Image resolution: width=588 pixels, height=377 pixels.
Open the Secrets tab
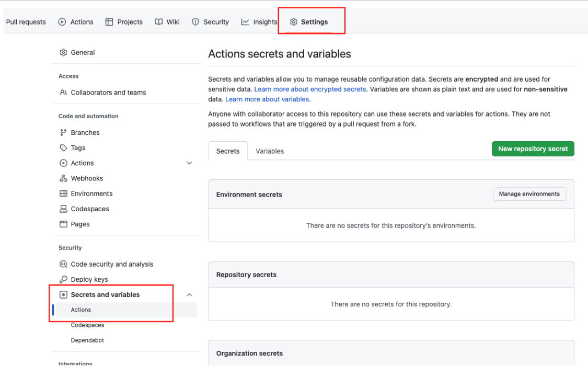pyautogui.click(x=228, y=151)
